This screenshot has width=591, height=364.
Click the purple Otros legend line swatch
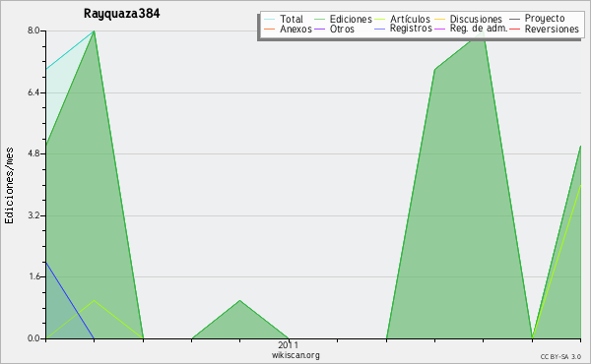tap(319, 29)
